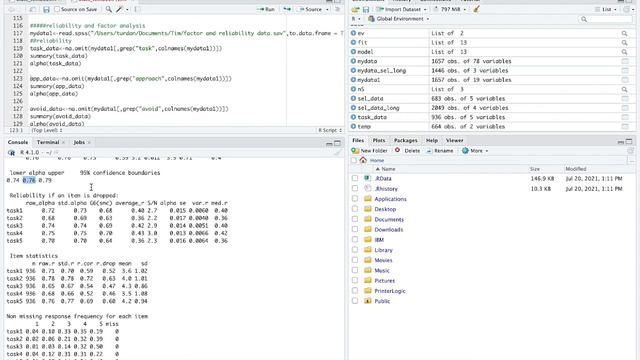
Task: Create a New Folder
Action: (x=369, y=151)
